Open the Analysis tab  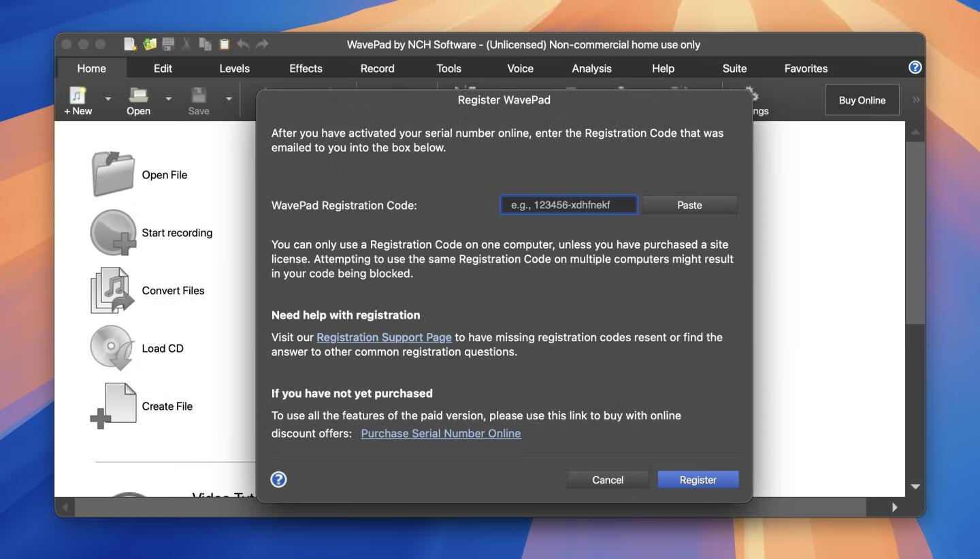[591, 68]
